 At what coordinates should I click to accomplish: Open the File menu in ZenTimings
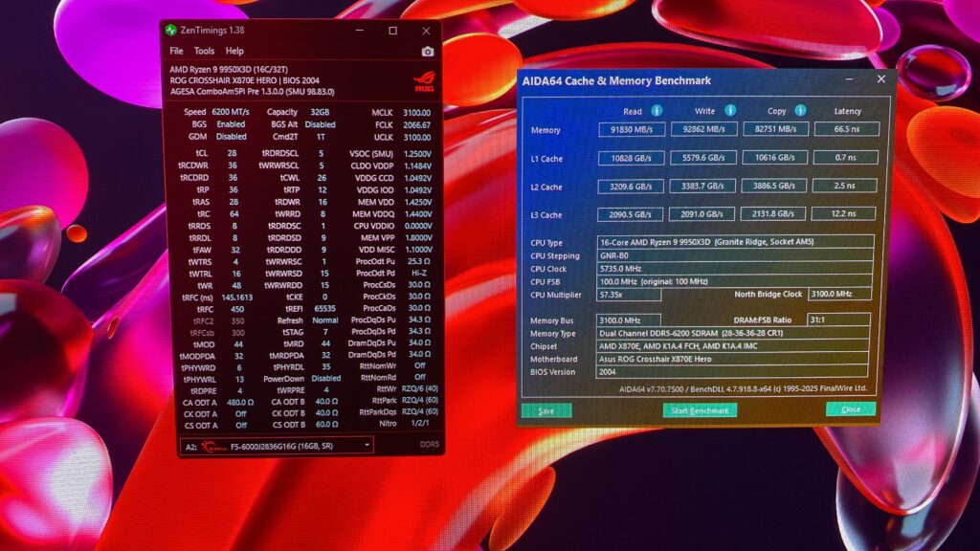click(177, 52)
